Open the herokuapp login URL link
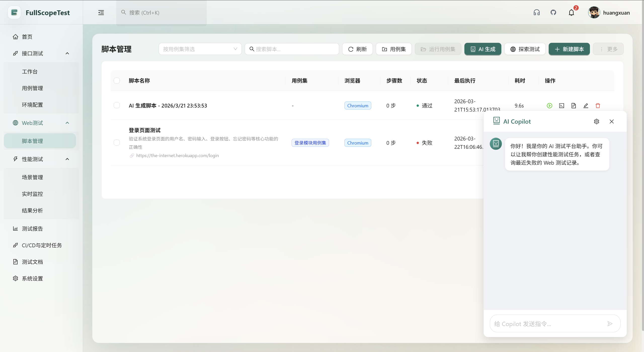Image resolution: width=644 pixels, height=352 pixels. coord(177,156)
